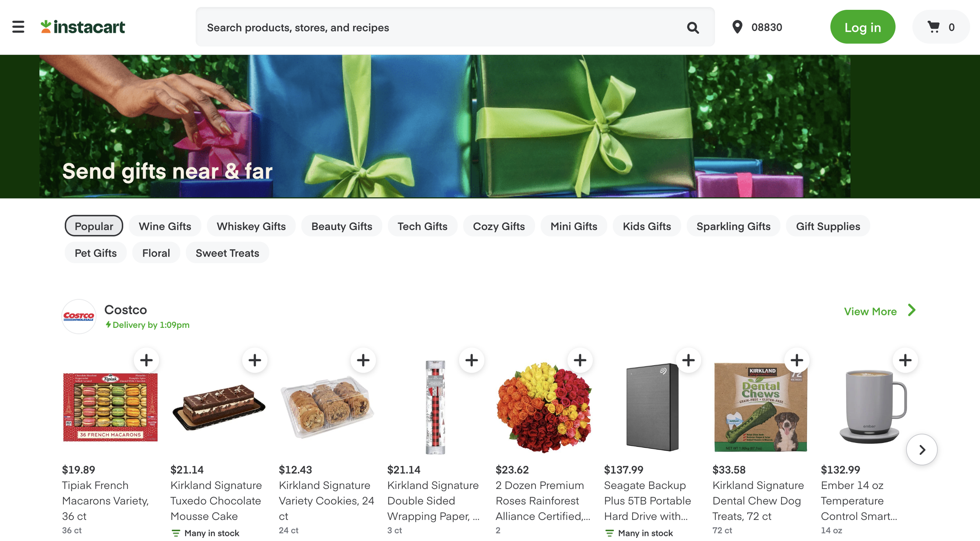Viewport: 980px width, 541px height.
Task: Add 2 Dozen Premium Roses to cart
Action: pyautogui.click(x=580, y=360)
